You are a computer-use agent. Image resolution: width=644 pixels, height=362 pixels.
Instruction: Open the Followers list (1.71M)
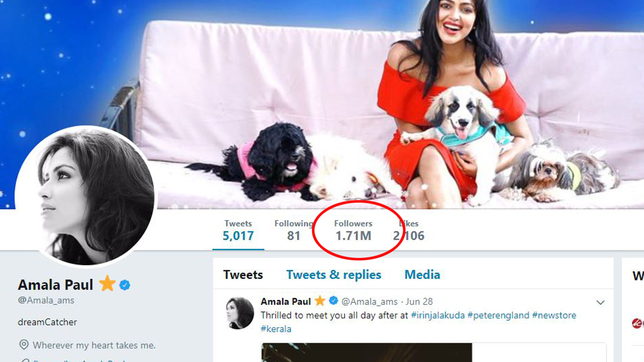(353, 230)
